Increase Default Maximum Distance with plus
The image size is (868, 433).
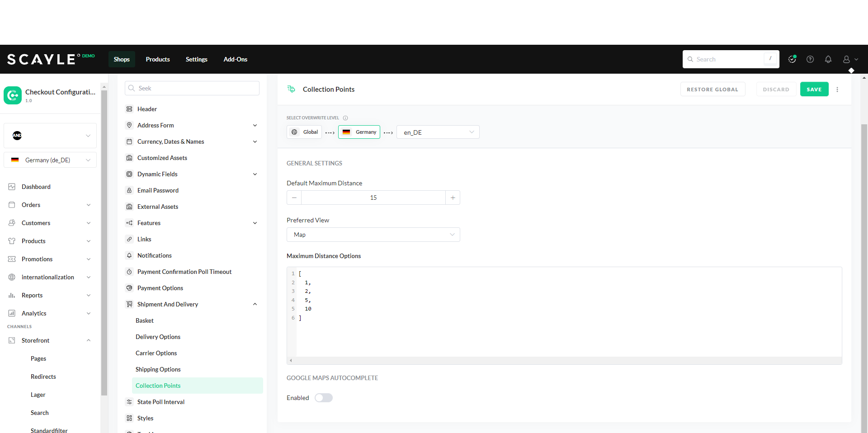453,198
